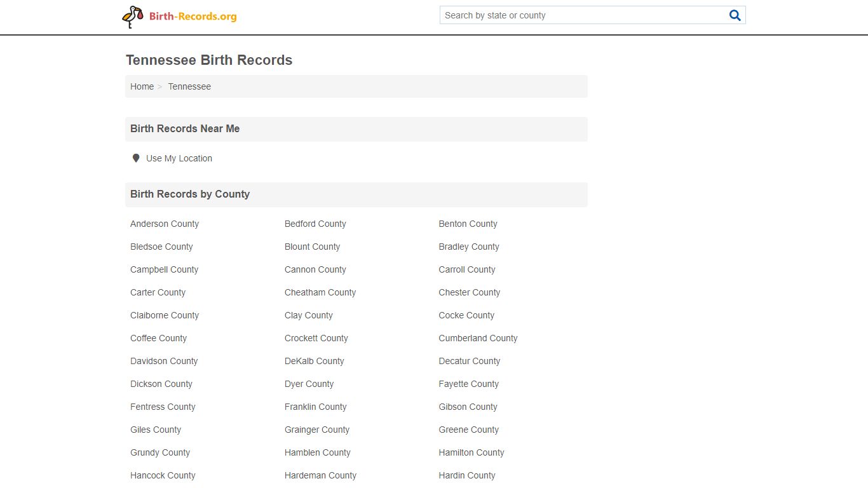Screen dimensions: 868x488
Task: Open Hancock County birth records
Action: (163, 475)
